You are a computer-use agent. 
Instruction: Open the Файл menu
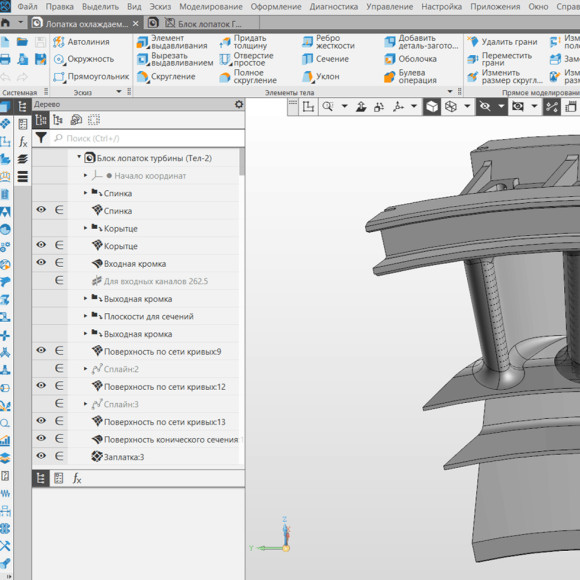[27, 7]
